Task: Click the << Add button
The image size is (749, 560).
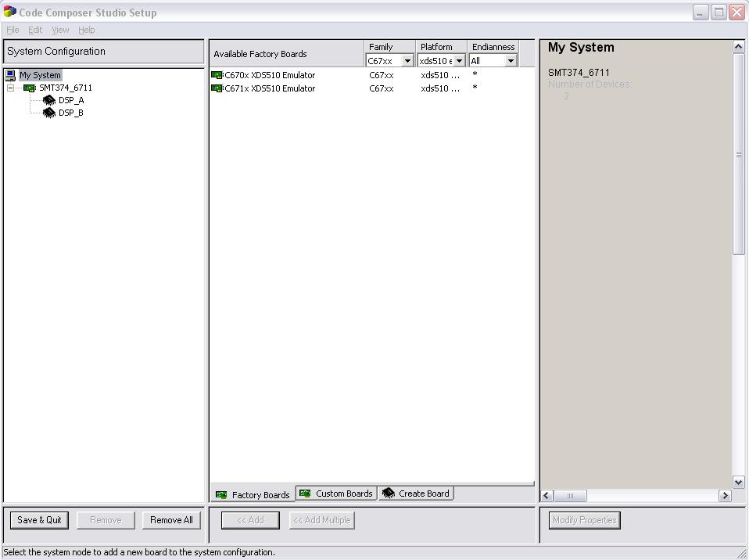Action: [250, 520]
